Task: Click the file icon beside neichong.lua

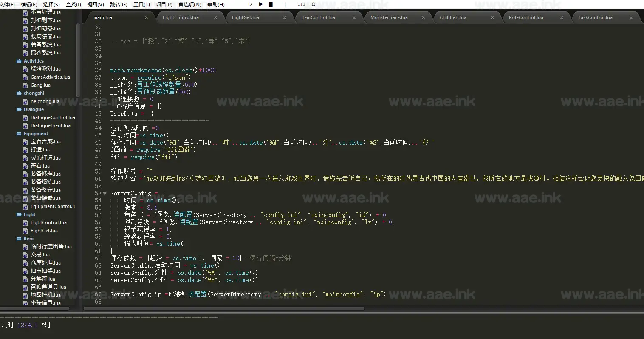Action: [26, 101]
